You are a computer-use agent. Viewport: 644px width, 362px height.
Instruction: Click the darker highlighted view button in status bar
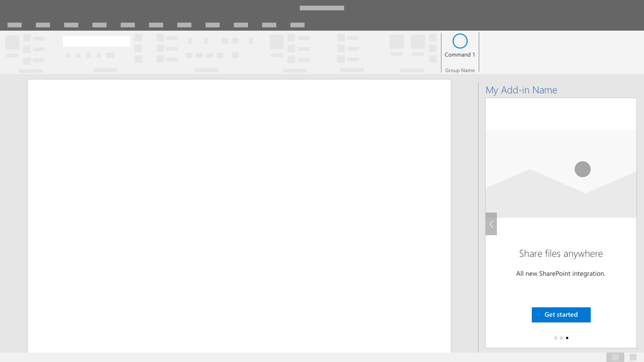(x=615, y=357)
